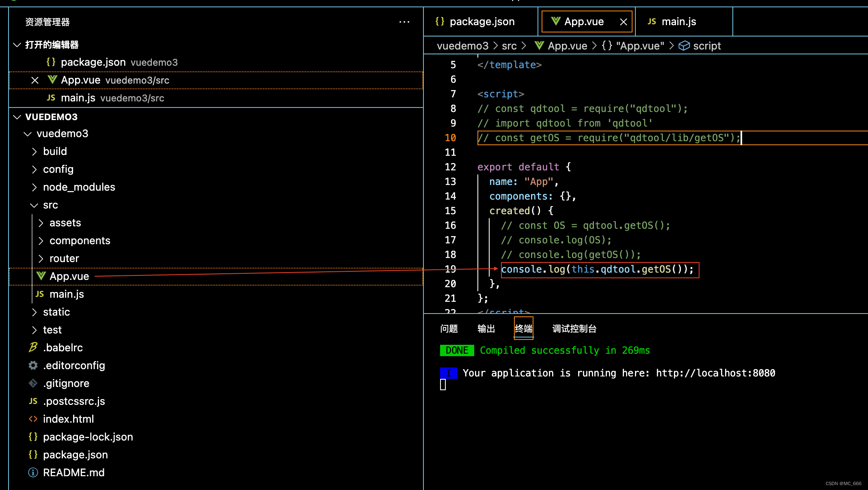
Task: Open the localhost:8080 link in terminal
Action: (716, 373)
